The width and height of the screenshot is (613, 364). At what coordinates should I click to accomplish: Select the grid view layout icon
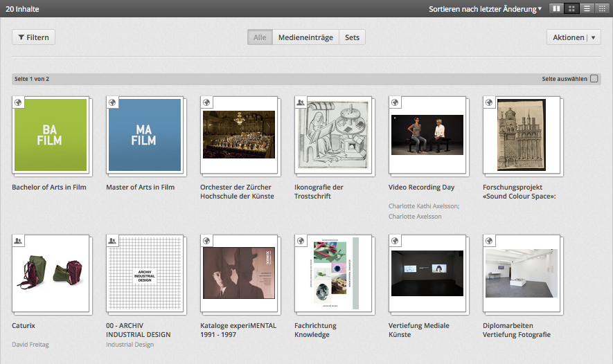click(x=572, y=9)
